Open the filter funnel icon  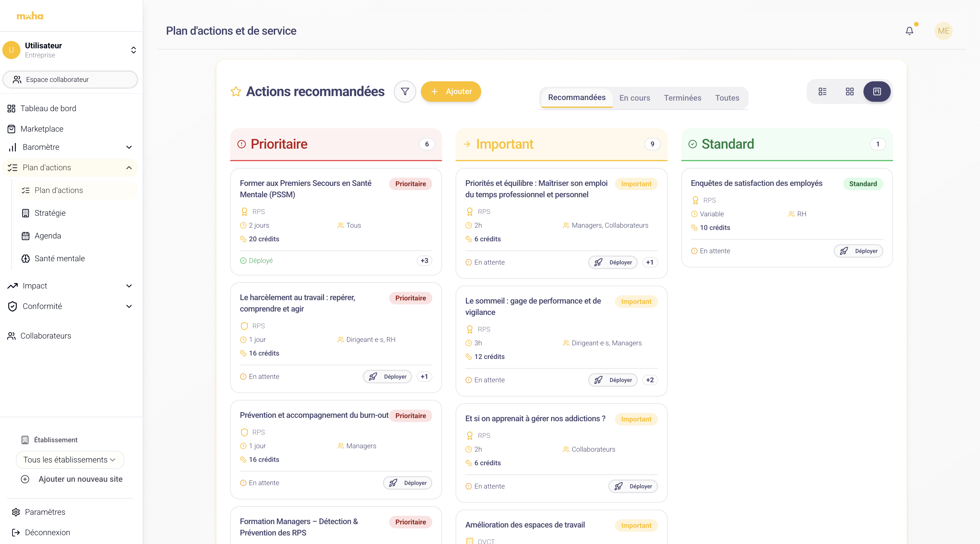coord(405,91)
